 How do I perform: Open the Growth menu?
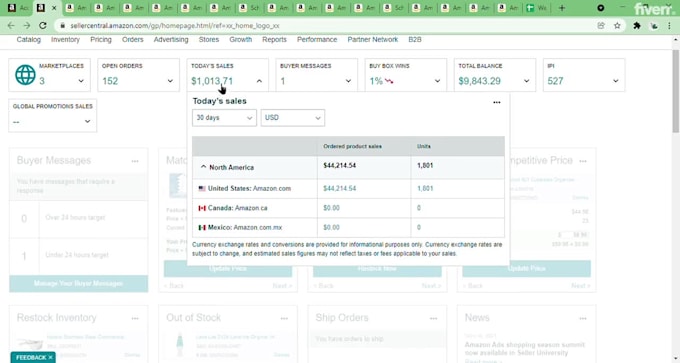pyautogui.click(x=241, y=39)
